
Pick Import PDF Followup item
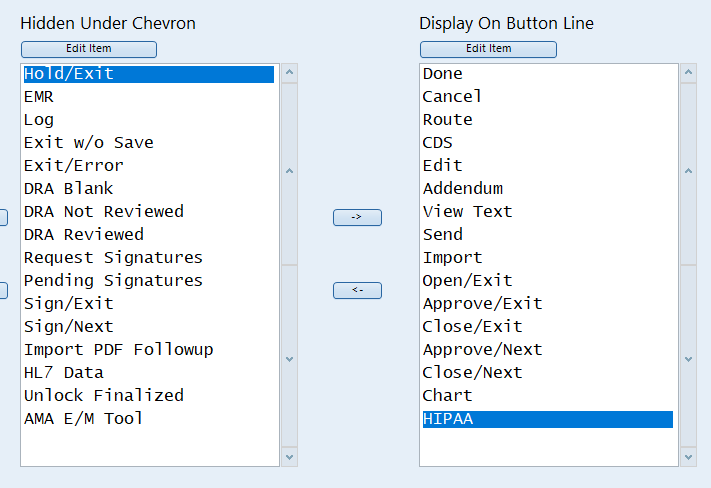pos(118,350)
